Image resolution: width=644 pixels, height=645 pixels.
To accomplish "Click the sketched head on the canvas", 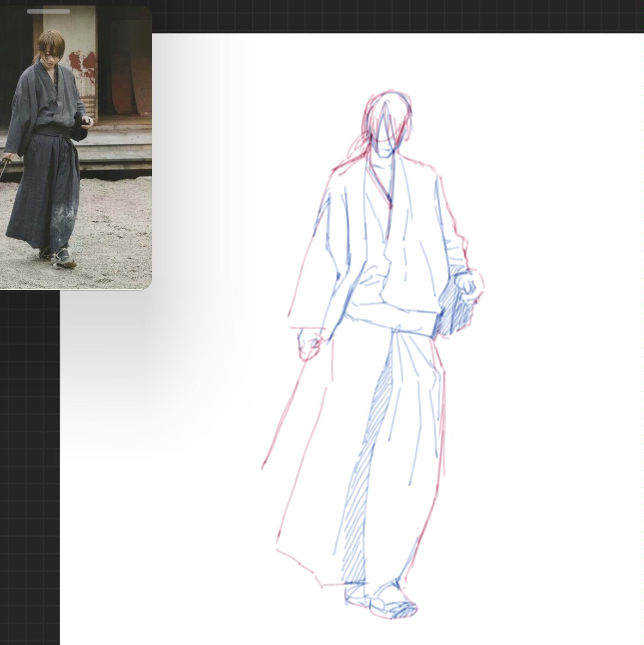I will point(385,125).
